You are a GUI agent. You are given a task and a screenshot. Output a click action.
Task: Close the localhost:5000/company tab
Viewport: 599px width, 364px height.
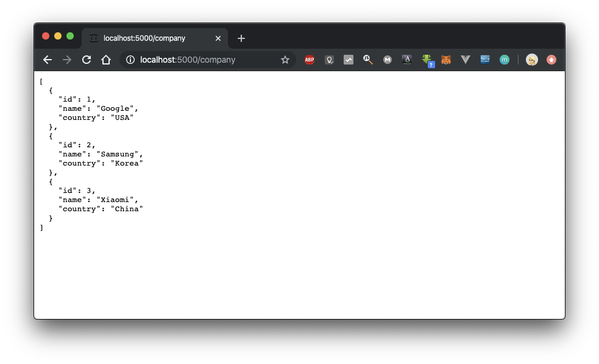(x=218, y=38)
